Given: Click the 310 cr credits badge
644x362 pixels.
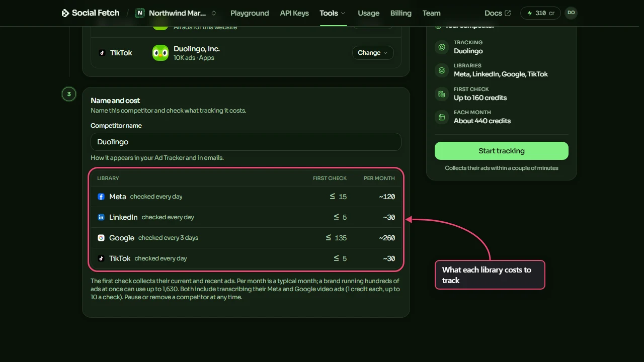Looking at the screenshot, I should 541,13.
